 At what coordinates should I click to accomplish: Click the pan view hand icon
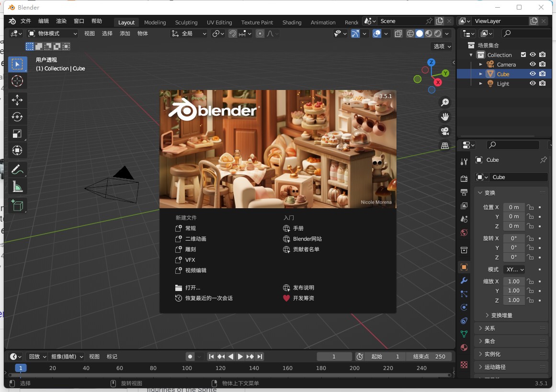[445, 117]
